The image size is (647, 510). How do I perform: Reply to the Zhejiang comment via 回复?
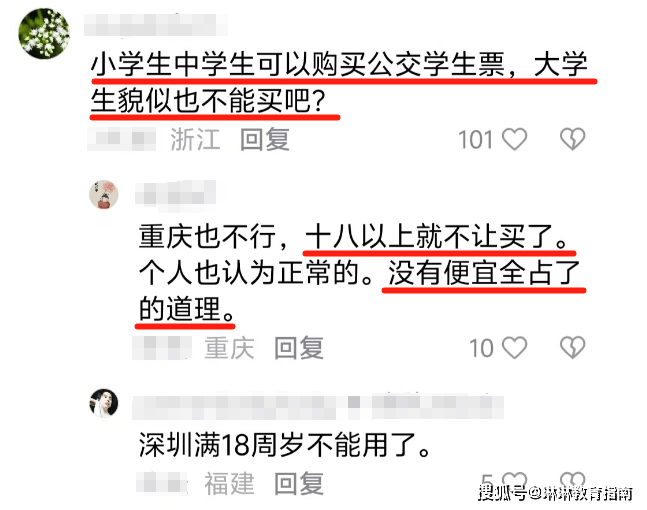[x=265, y=139]
